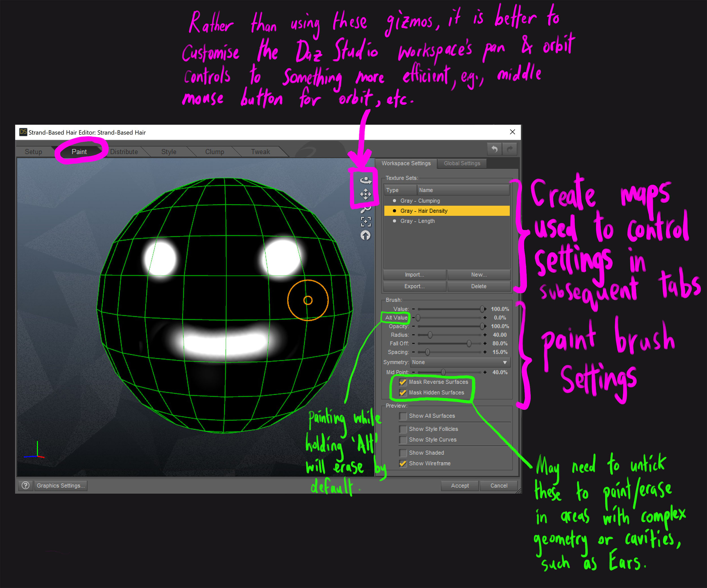The height and width of the screenshot is (588, 707).
Task: Select Gray - Length texture set
Action: (x=417, y=221)
